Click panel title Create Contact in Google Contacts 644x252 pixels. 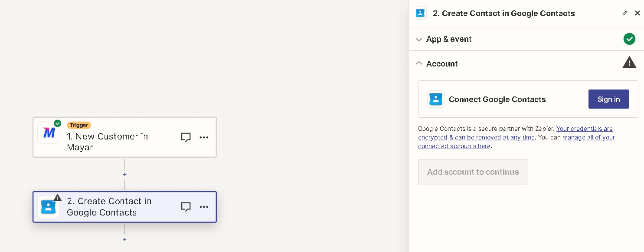coord(504,13)
